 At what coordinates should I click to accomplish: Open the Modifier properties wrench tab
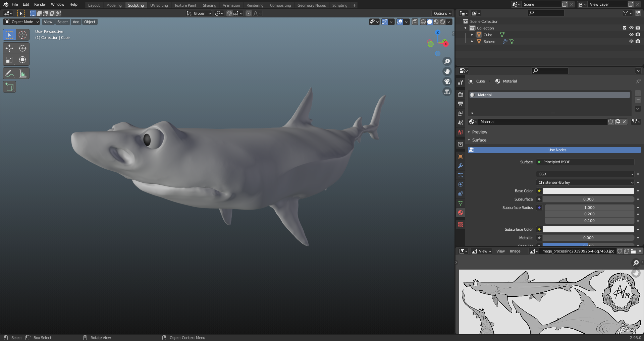pyautogui.click(x=461, y=166)
